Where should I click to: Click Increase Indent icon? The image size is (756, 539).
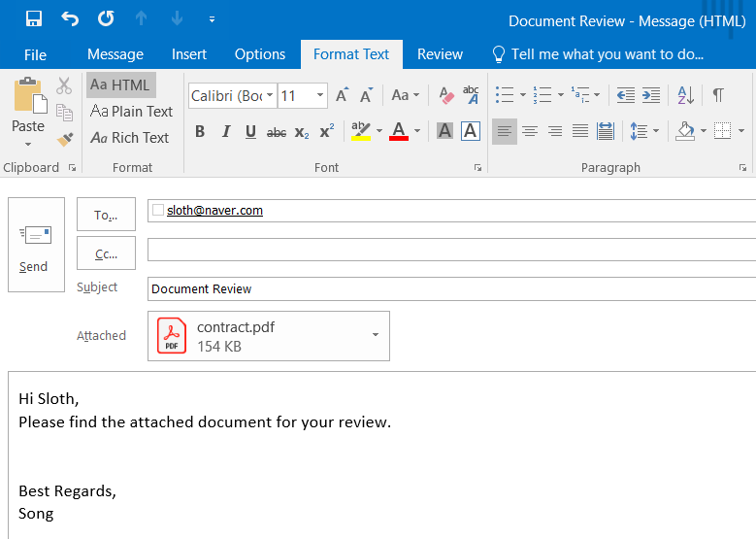[x=651, y=95]
